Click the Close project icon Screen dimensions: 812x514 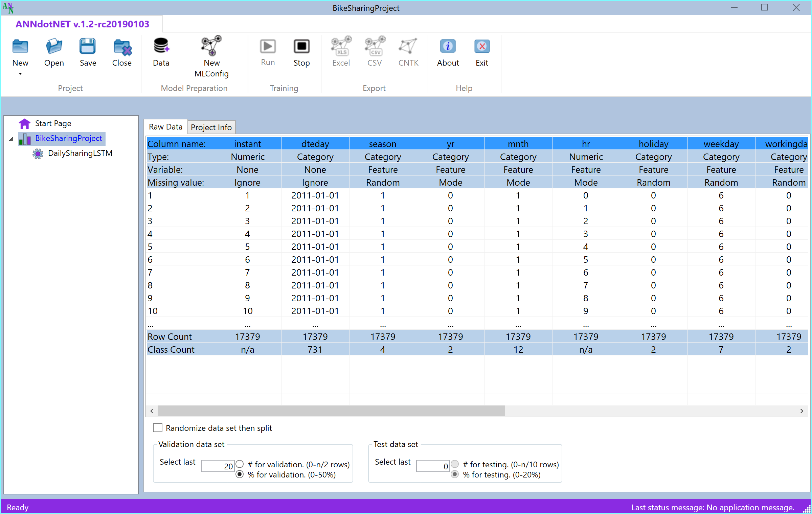point(122,47)
